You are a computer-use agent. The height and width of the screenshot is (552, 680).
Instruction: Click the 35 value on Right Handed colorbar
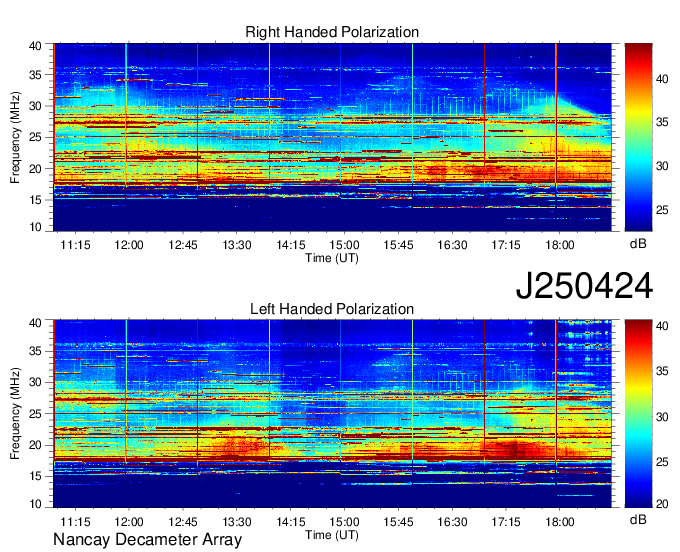(662, 122)
